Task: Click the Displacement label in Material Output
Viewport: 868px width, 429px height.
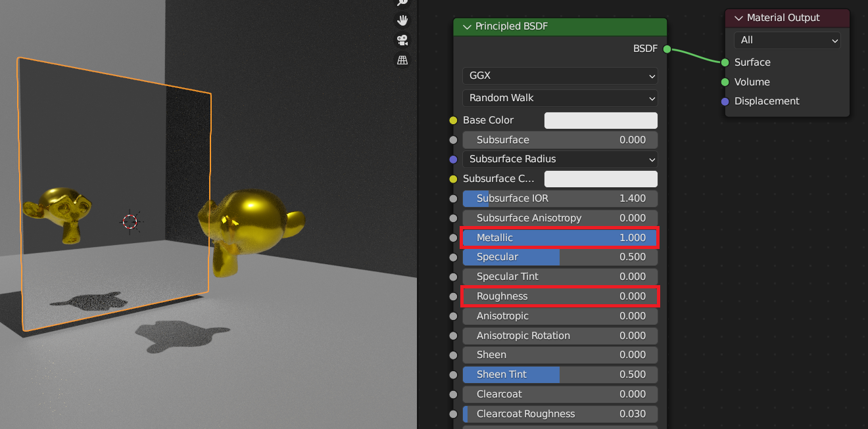Action: pos(767,101)
